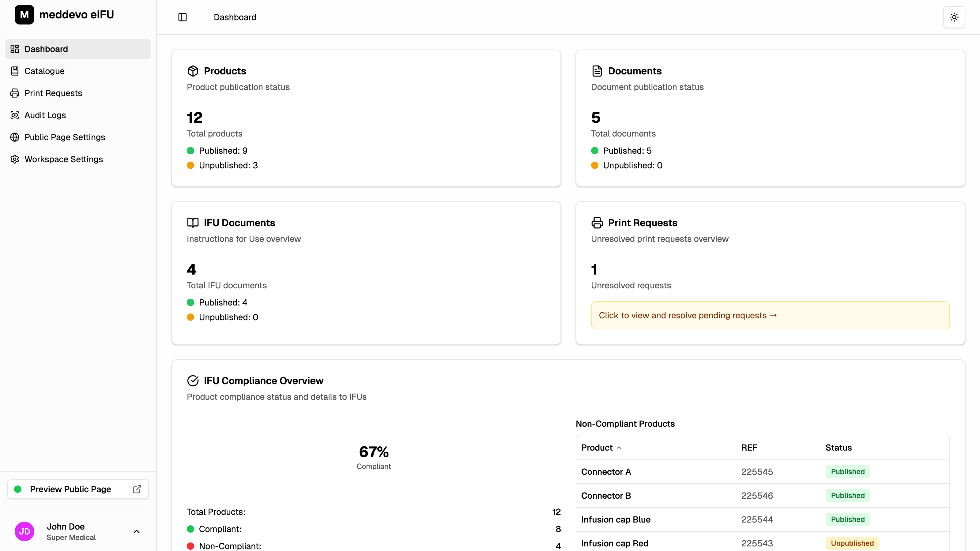
Task: Toggle the sidebar panel icon
Action: pyautogui.click(x=182, y=17)
